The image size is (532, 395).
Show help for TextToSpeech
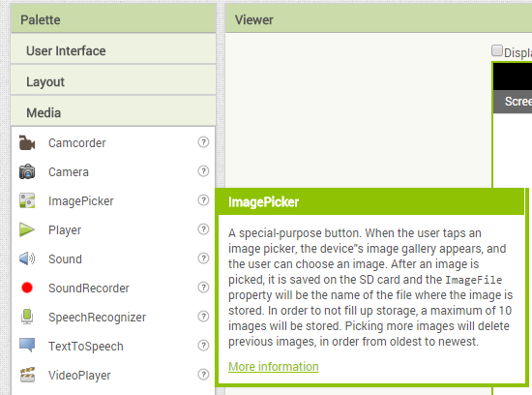[203, 346]
